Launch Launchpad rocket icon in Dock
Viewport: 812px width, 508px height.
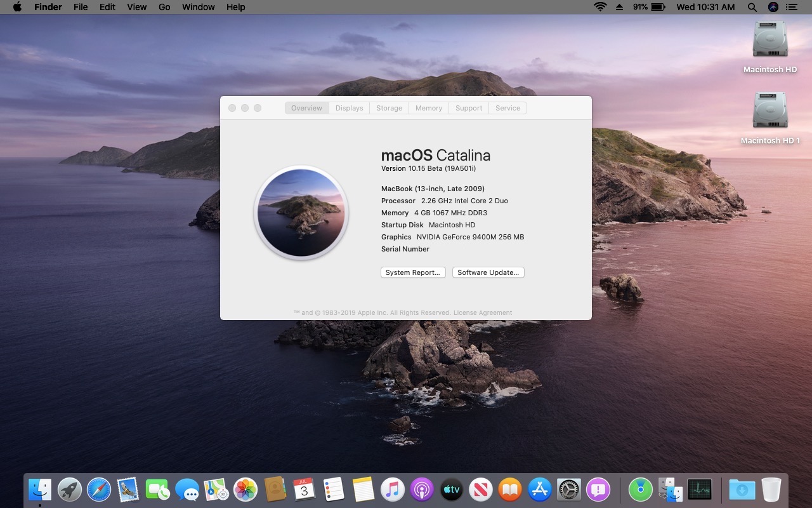pos(70,490)
